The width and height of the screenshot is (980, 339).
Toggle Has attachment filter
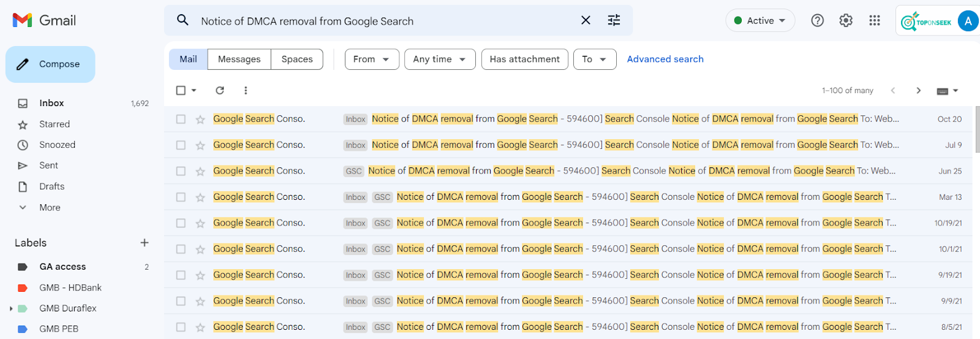tap(525, 59)
